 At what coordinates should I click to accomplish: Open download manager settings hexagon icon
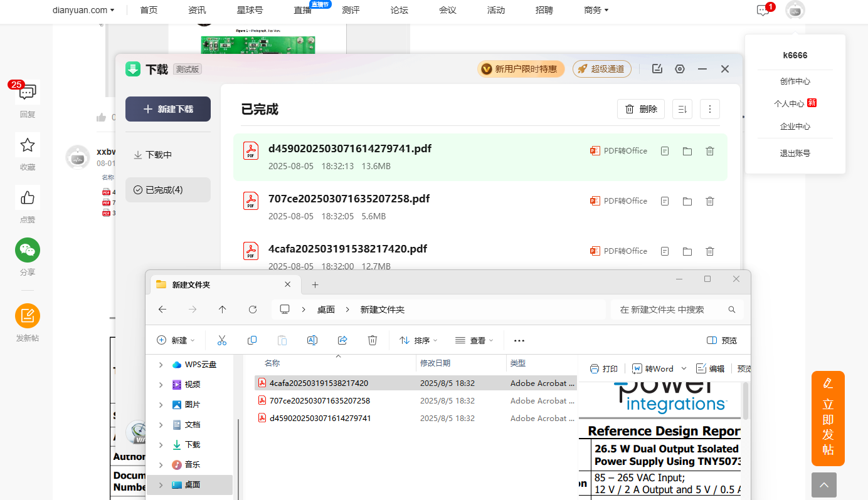(680, 69)
